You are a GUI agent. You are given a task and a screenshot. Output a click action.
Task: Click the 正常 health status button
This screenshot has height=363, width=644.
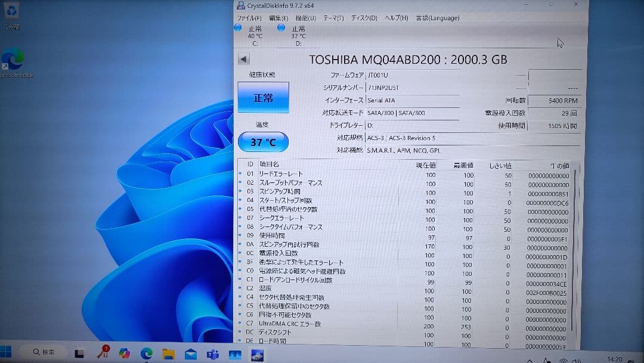[x=263, y=97]
